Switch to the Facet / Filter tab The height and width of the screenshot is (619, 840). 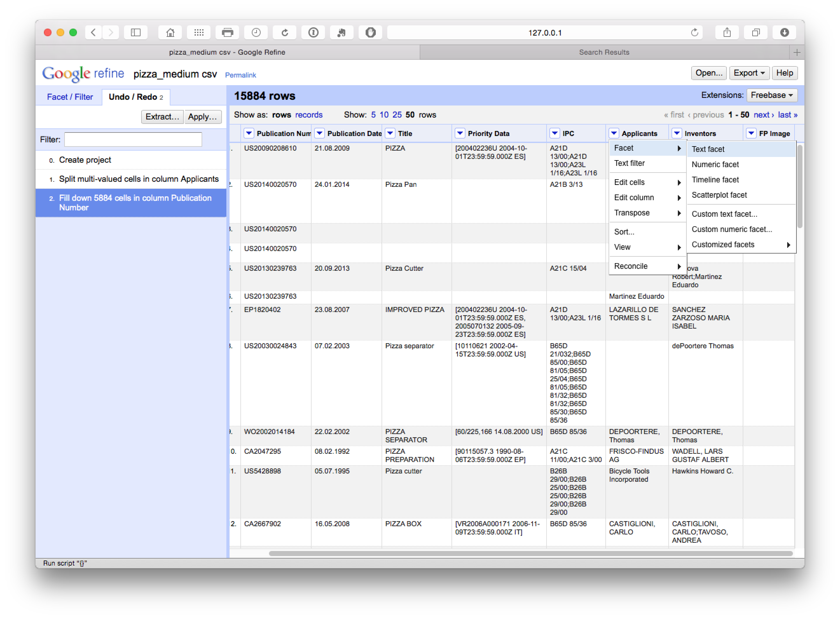click(x=70, y=97)
